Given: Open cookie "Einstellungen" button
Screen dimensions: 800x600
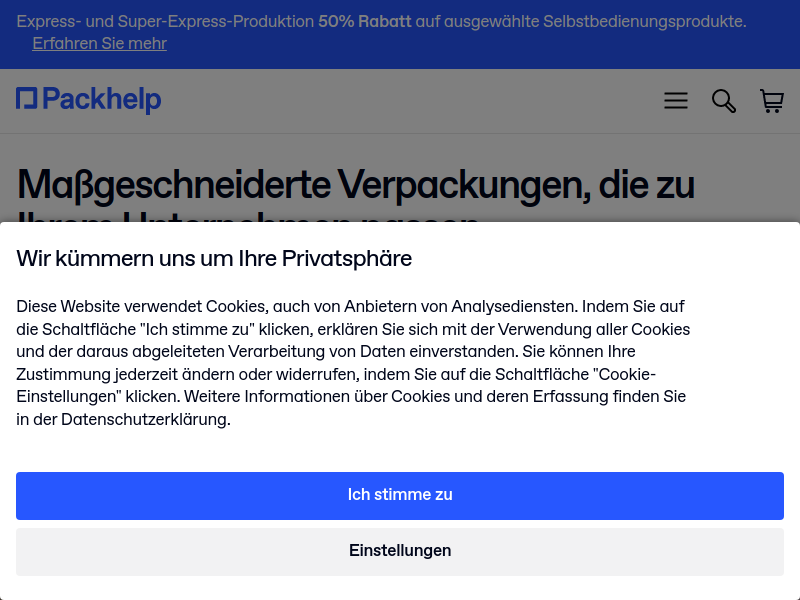Looking at the screenshot, I should (399, 552).
